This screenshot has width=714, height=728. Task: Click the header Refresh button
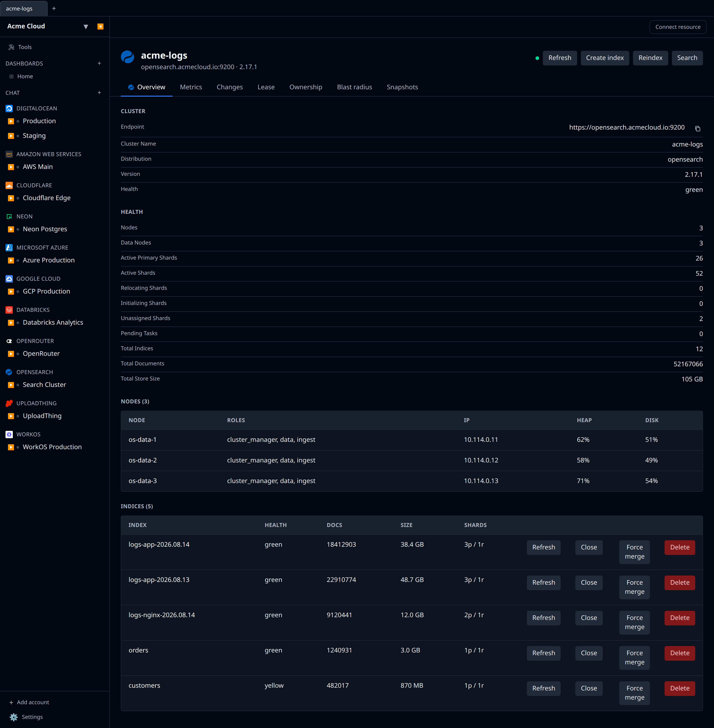[560, 58]
